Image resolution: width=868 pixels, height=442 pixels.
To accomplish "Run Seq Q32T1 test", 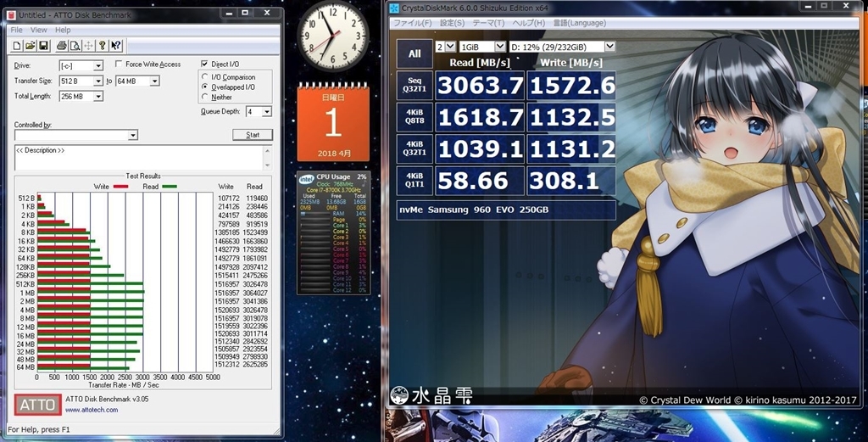I will coord(415,85).
